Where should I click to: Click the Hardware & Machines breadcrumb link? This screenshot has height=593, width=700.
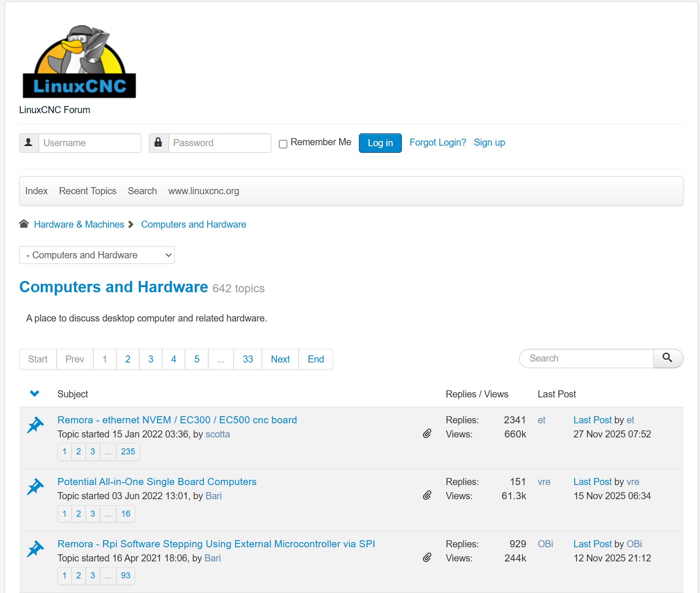point(79,224)
